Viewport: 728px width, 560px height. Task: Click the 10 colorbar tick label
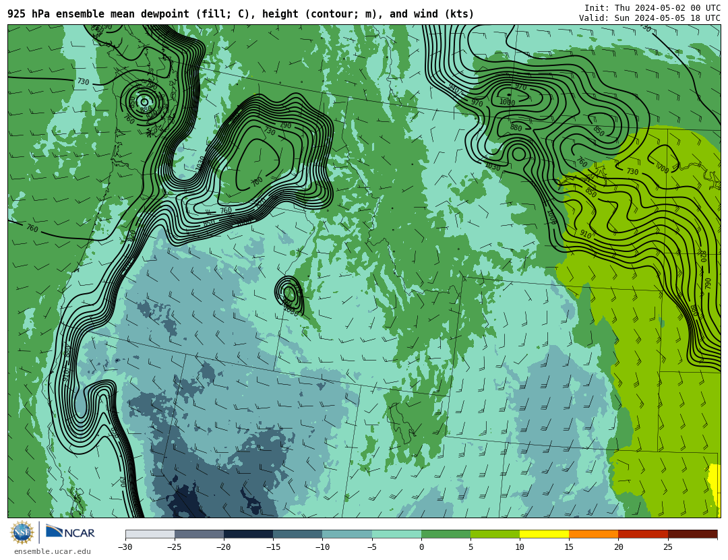point(520,547)
